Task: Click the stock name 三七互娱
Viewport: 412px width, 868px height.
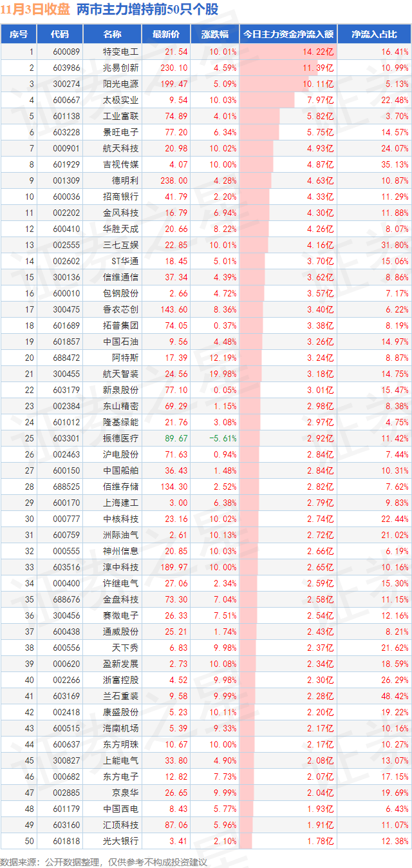Action: coord(121,245)
